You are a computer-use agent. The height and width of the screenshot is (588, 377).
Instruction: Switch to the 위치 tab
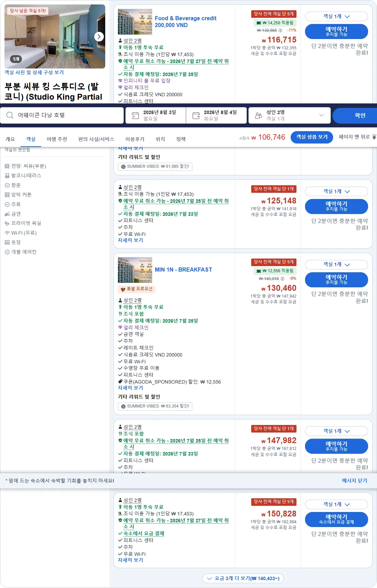[x=160, y=139]
